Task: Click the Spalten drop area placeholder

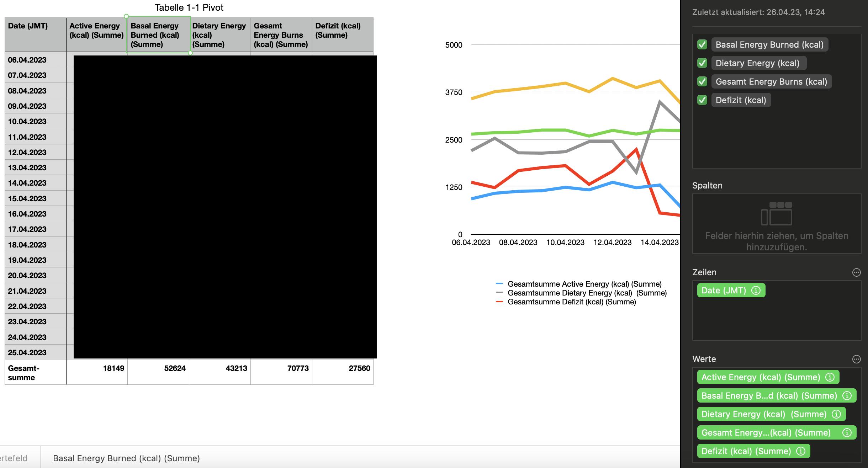Action: click(x=777, y=224)
